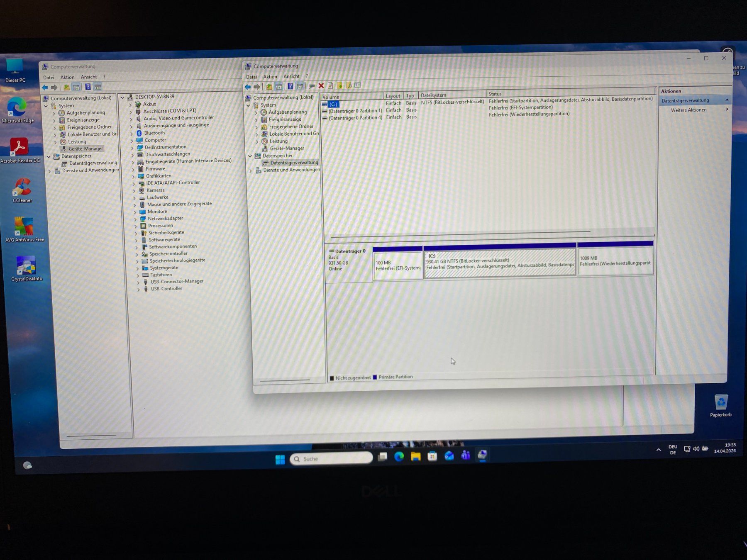Screen dimensions: 747x560
Task: Select the Bluetooth device category
Action: click(154, 133)
